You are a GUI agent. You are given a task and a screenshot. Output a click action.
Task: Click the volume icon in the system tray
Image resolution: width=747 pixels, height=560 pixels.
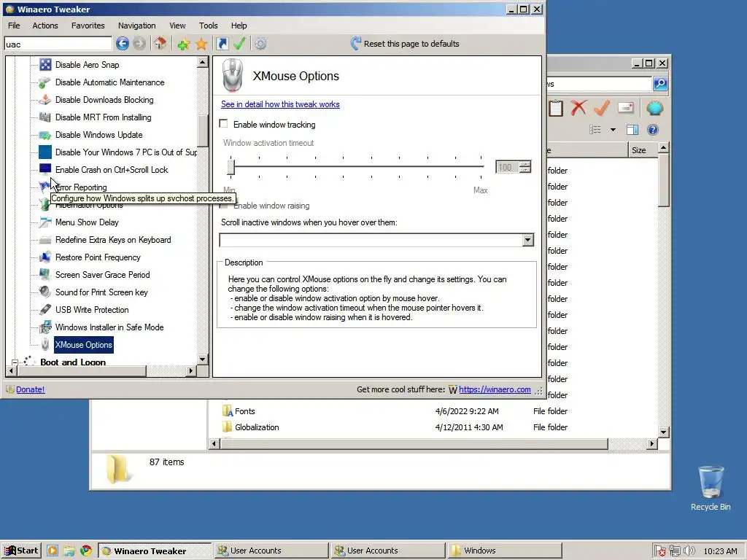click(x=689, y=551)
